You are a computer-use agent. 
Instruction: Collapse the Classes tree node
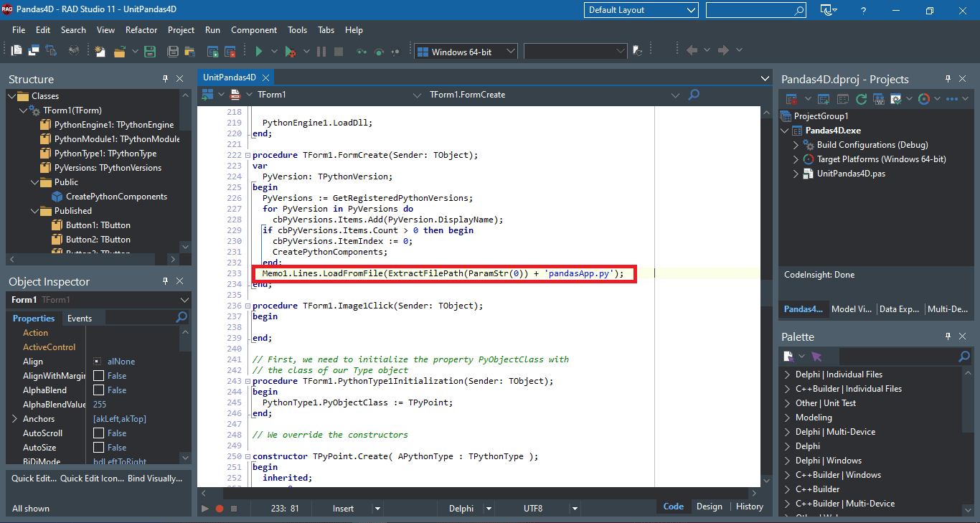(x=11, y=96)
